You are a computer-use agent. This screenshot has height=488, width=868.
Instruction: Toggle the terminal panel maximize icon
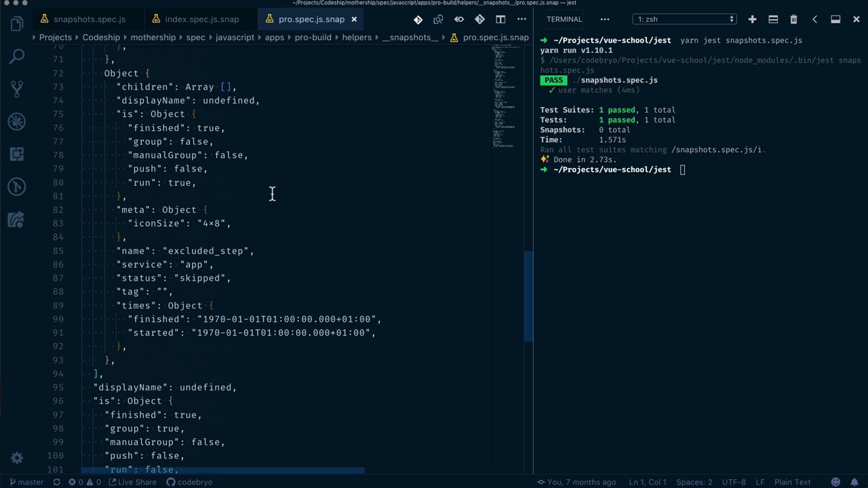pos(835,19)
